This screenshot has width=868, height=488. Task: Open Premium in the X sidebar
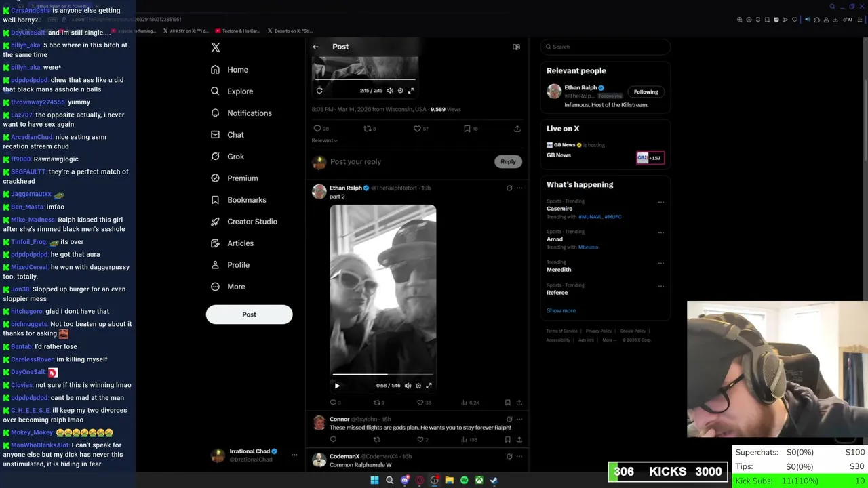coord(234,178)
